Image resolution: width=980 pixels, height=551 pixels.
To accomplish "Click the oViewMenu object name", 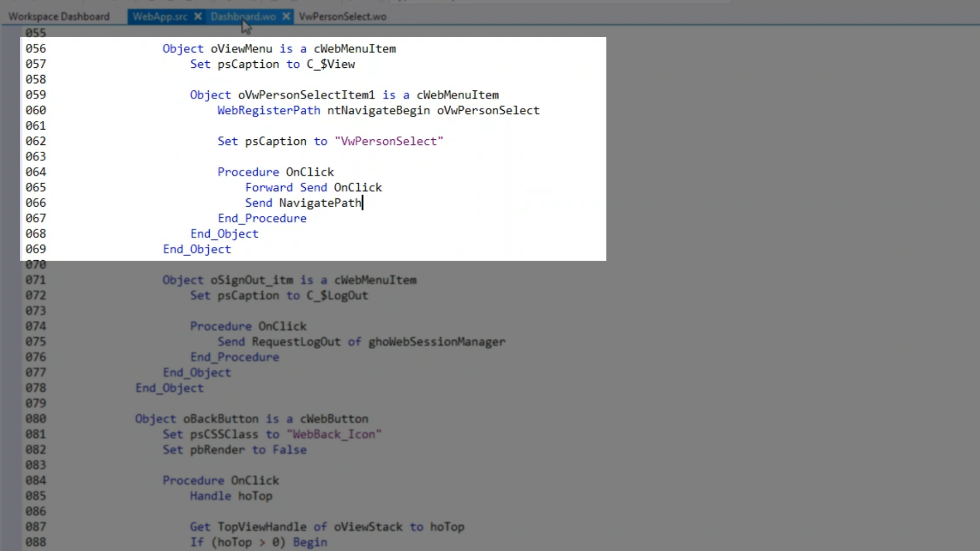I will [x=241, y=48].
